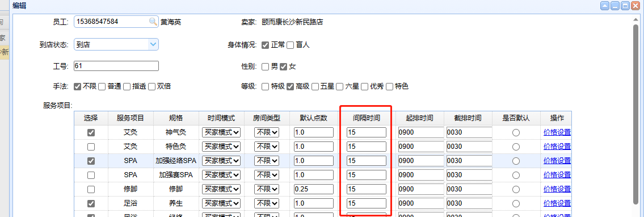Expand 时间模式 dropdown for 修脚 row

coord(221,189)
